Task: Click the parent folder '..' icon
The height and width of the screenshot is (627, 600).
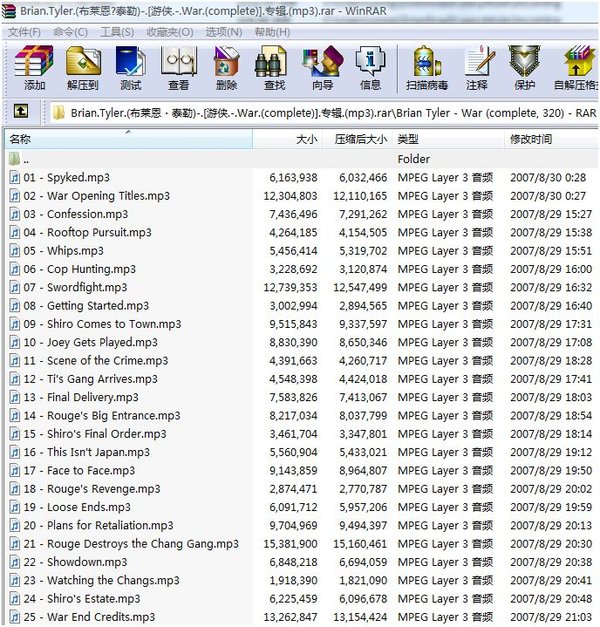Action: pyautogui.click(x=15, y=159)
